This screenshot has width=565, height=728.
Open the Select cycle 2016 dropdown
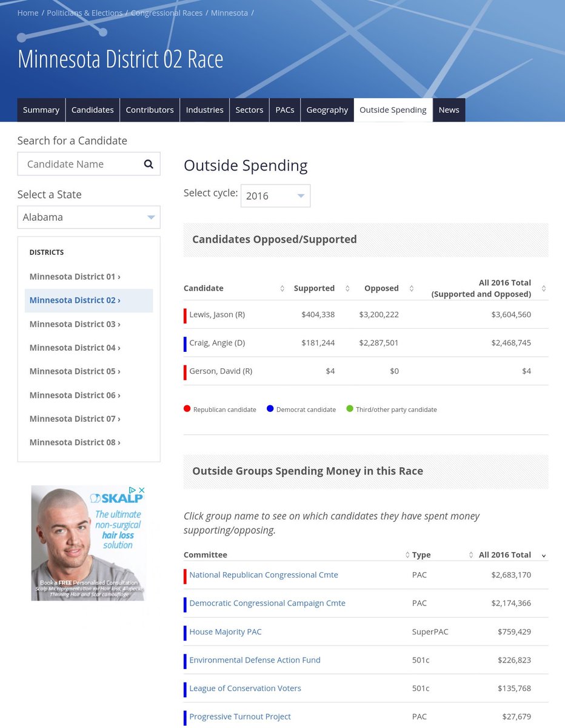tap(275, 196)
